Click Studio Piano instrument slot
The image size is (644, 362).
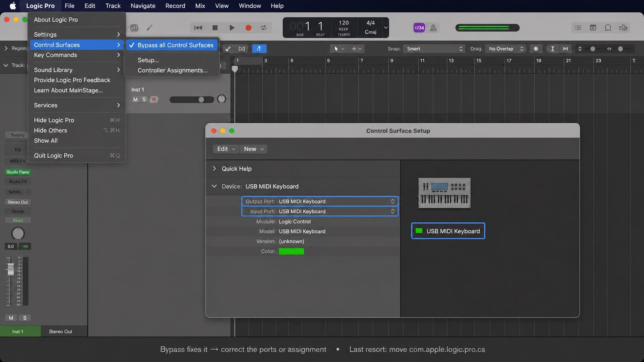(x=18, y=172)
